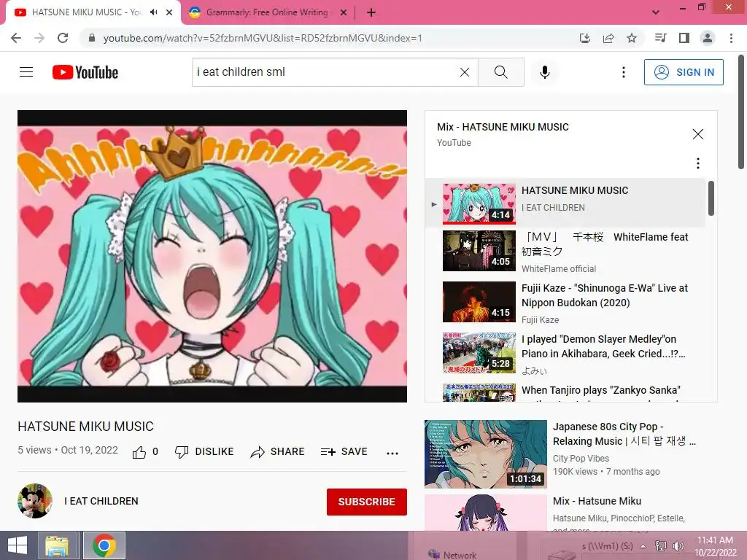This screenshot has height=560, width=747.
Task: Run search with the magnifier button
Action: click(x=500, y=72)
